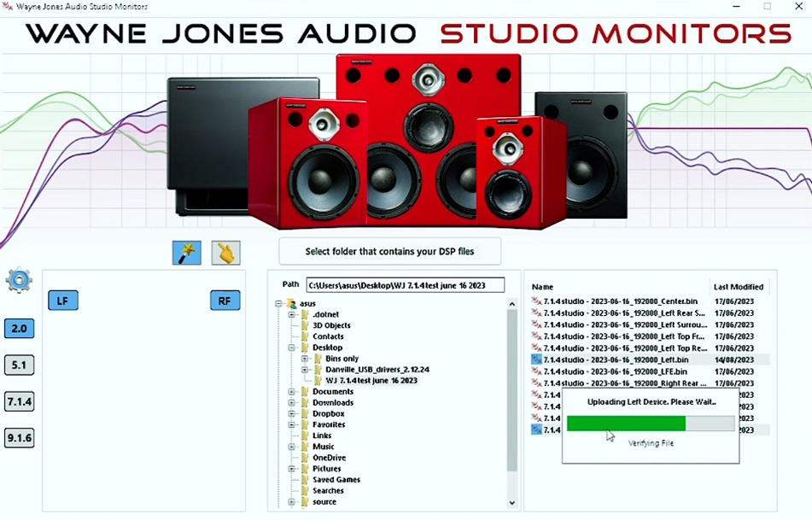
Task: Click the folder tree scroll down arrow
Action: tap(511, 502)
